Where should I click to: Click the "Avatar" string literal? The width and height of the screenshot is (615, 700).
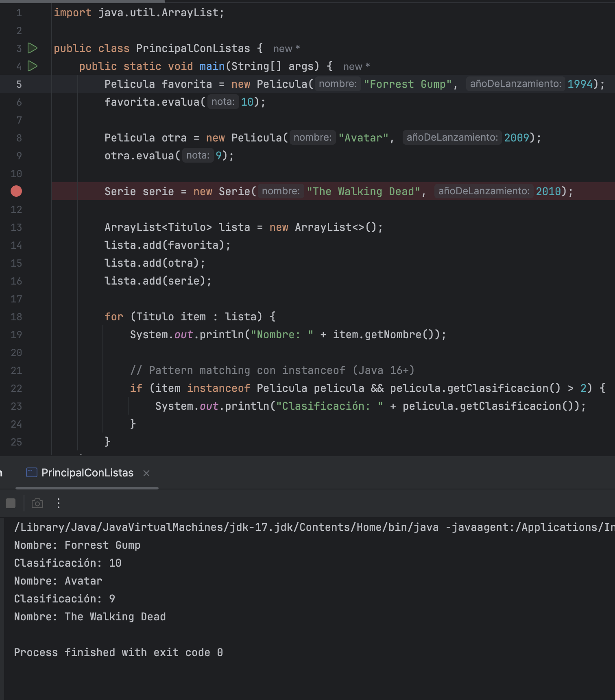pos(364,138)
